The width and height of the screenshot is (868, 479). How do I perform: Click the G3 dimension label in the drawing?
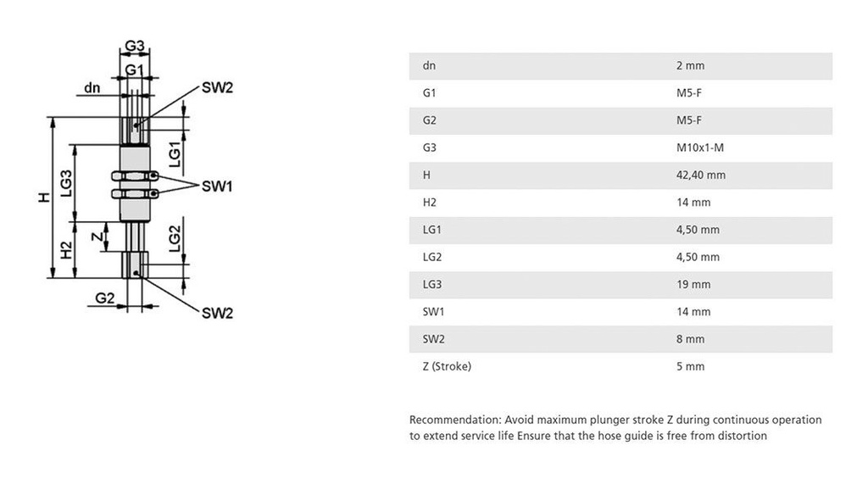[135, 46]
